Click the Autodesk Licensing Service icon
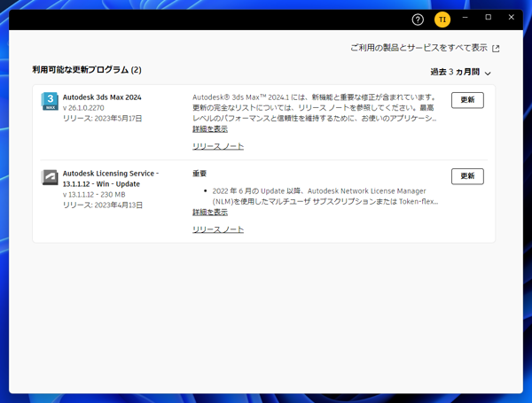The height and width of the screenshot is (403, 532). tap(50, 177)
